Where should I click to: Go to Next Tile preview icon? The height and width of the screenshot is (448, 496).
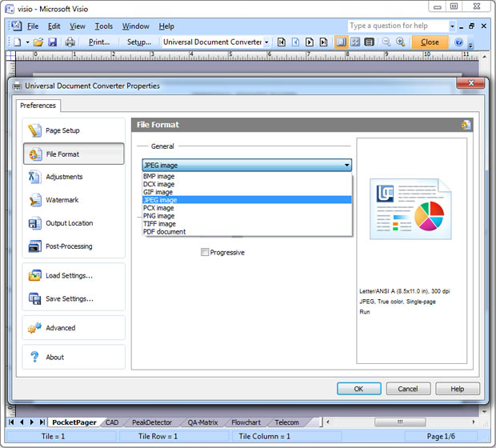(310, 42)
